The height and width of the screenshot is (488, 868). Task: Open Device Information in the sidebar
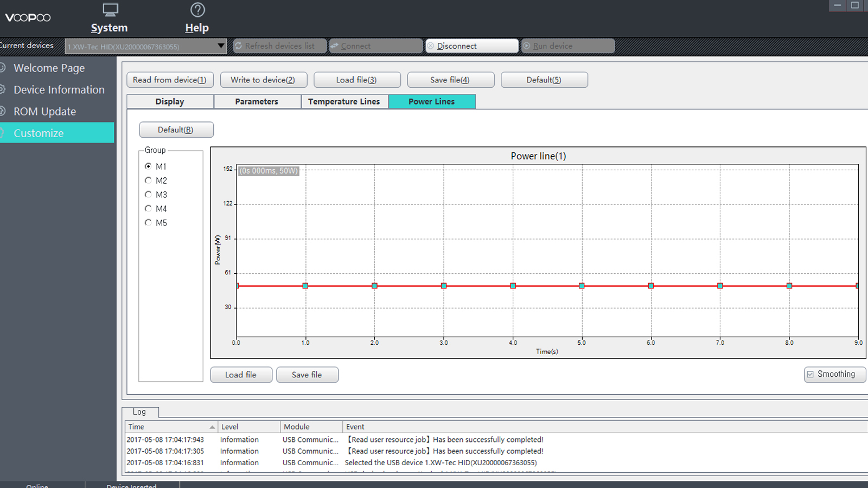coord(59,89)
